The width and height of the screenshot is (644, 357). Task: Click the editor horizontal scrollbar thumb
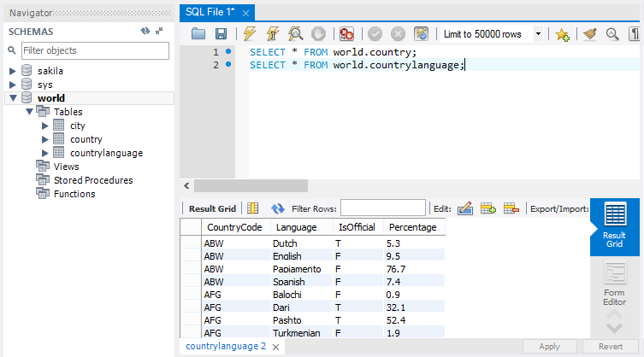251,186
